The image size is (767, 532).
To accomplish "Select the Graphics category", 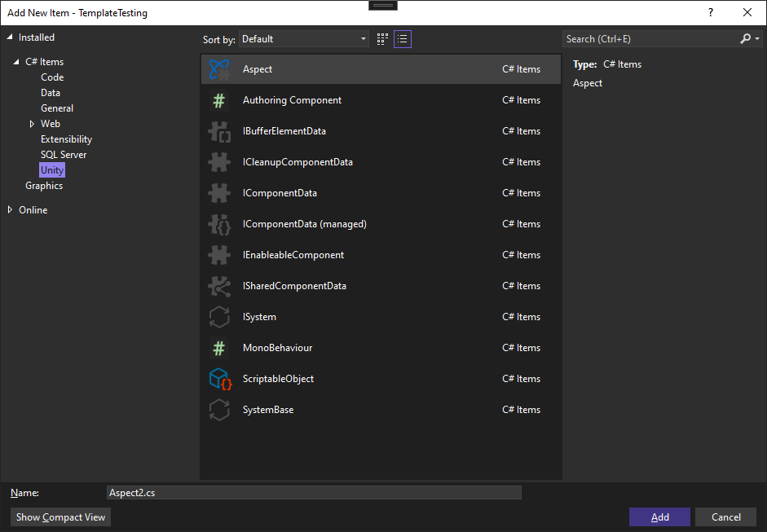I will tap(44, 185).
